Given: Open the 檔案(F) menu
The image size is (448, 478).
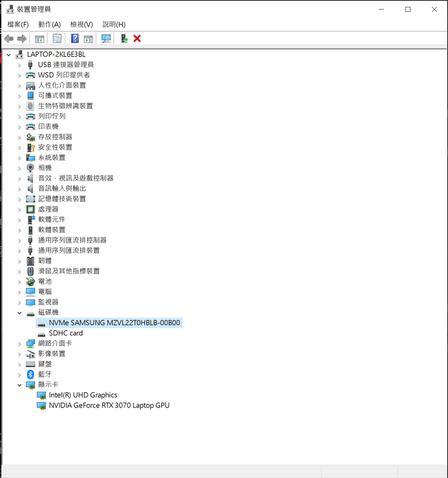Looking at the screenshot, I should click(x=18, y=24).
